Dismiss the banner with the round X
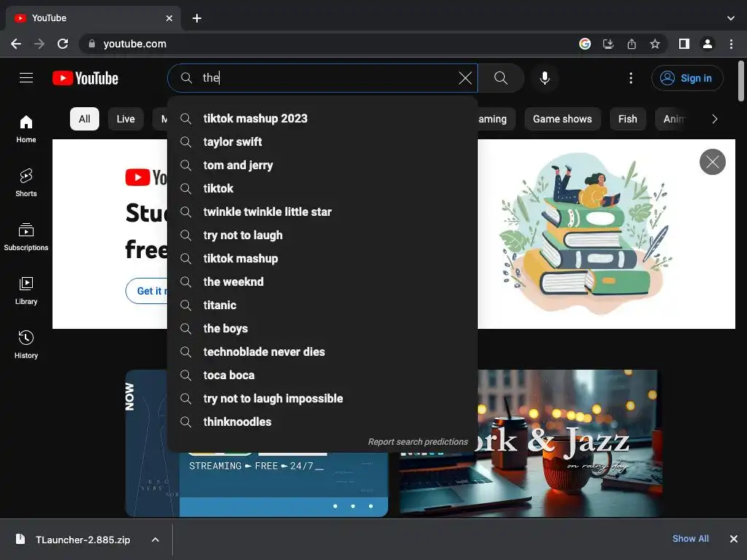Screen dimensions: 747x560 pyautogui.click(x=712, y=162)
